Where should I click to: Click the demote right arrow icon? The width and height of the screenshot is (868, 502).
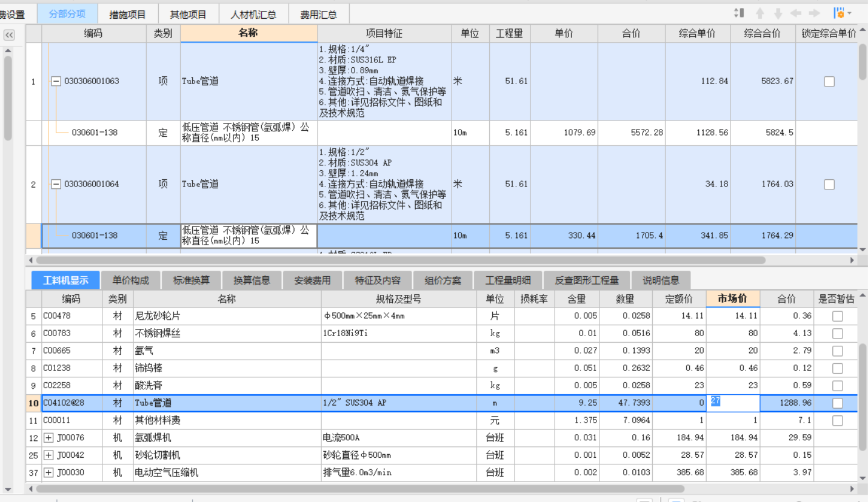coord(814,13)
